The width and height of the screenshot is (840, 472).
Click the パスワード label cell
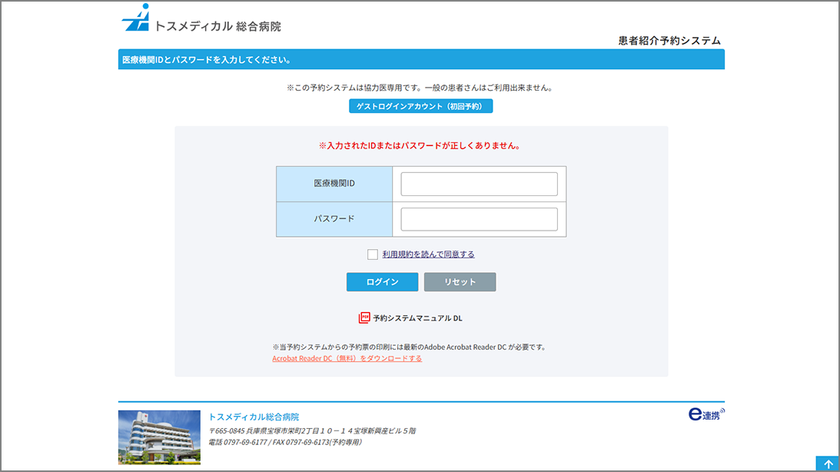click(334, 219)
